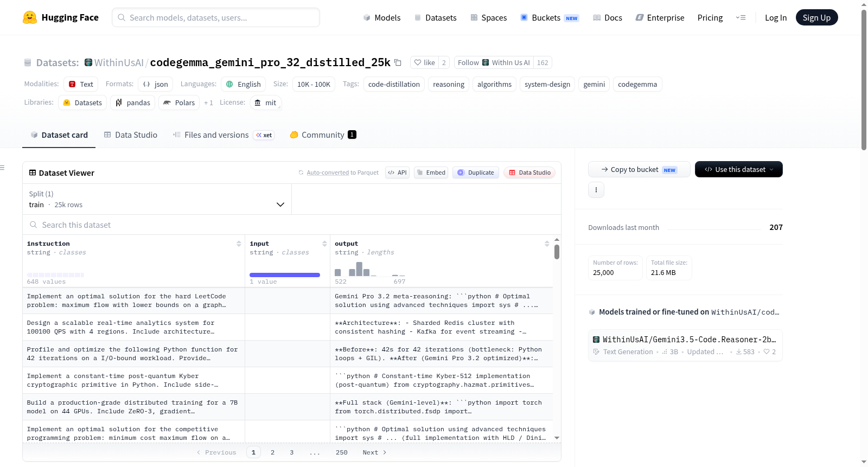Click the Hugging Face logo icon
Viewport: 868px width, 467px height.
[x=30, y=17]
